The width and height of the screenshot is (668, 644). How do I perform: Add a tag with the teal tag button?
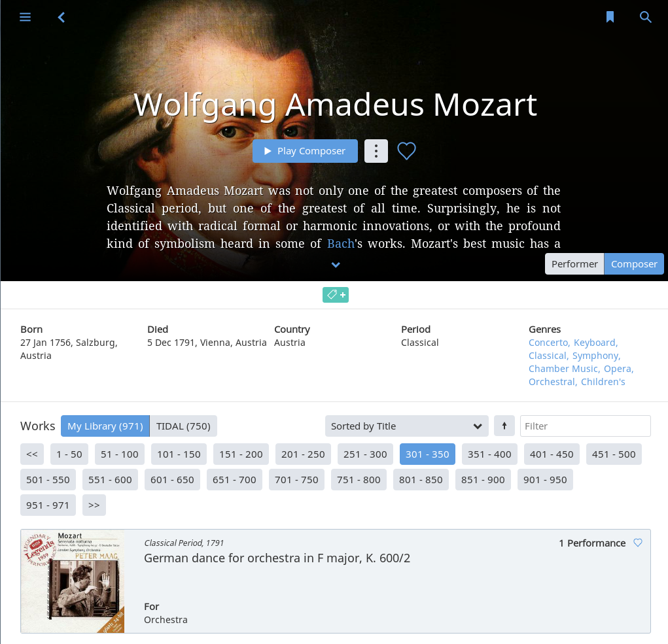[x=335, y=295]
